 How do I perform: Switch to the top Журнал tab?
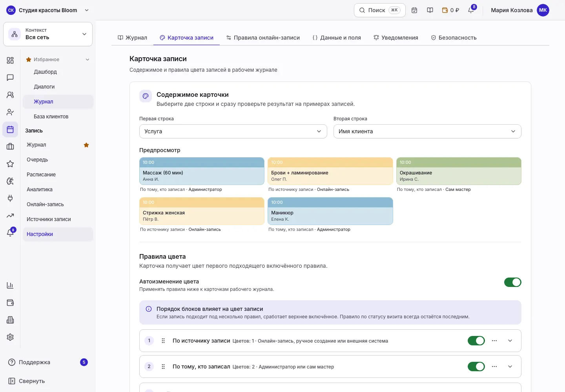pyautogui.click(x=132, y=38)
